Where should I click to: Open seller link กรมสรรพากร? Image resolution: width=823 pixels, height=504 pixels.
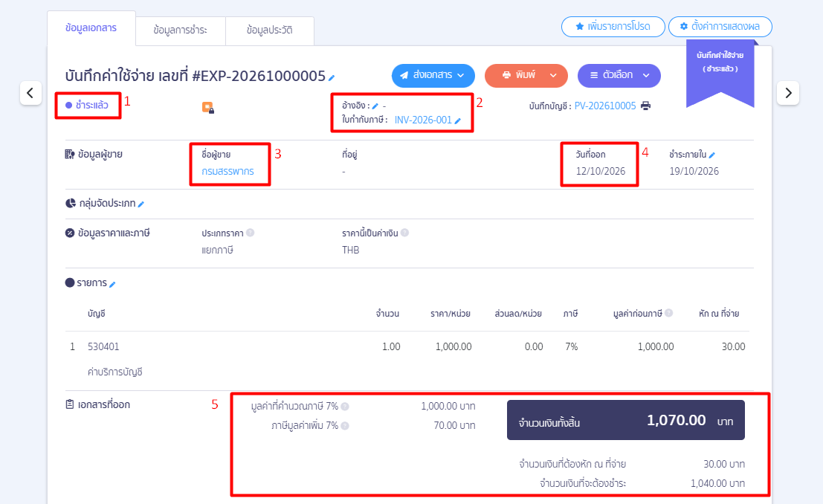point(227,171)
